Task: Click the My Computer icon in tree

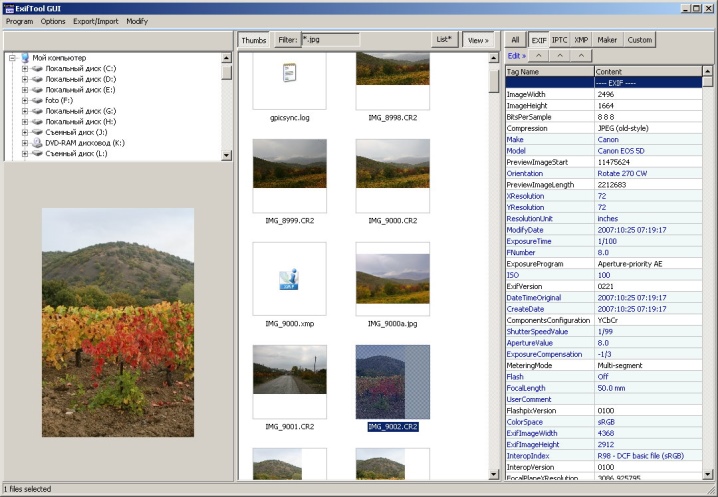Action: pos(25,58)
